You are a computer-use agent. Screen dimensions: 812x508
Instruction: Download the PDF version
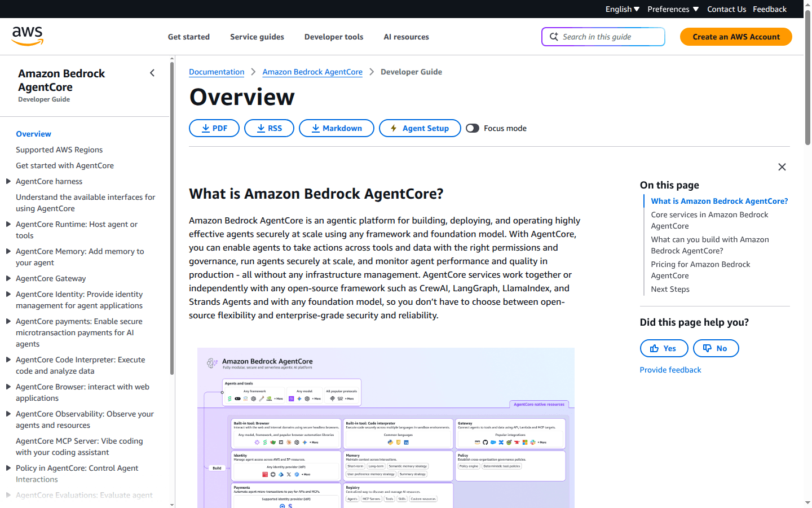click(214, 128)
